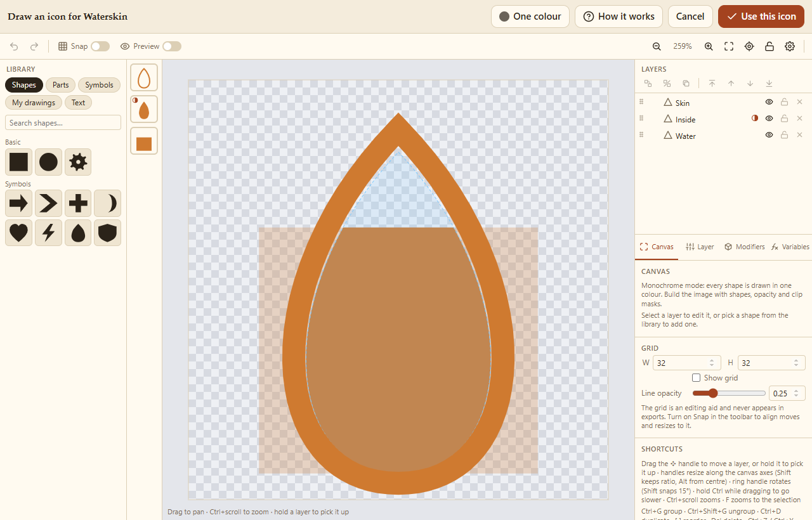Enable the Show grid checkbox

696,378
